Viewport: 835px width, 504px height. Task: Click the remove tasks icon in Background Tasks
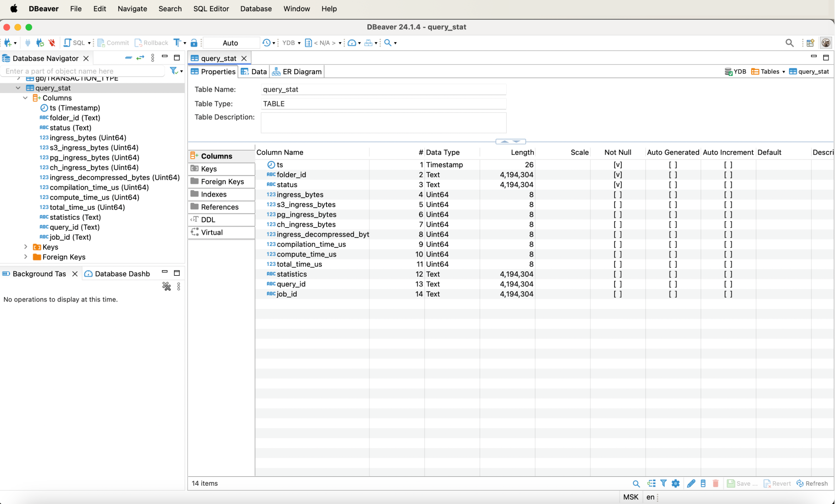pos(166,287)
